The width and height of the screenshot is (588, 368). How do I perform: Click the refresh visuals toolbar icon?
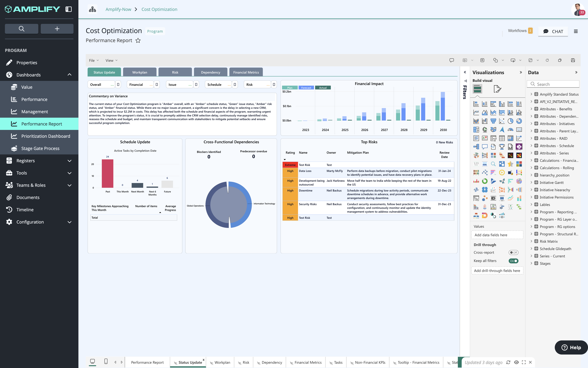click(547, 60)
